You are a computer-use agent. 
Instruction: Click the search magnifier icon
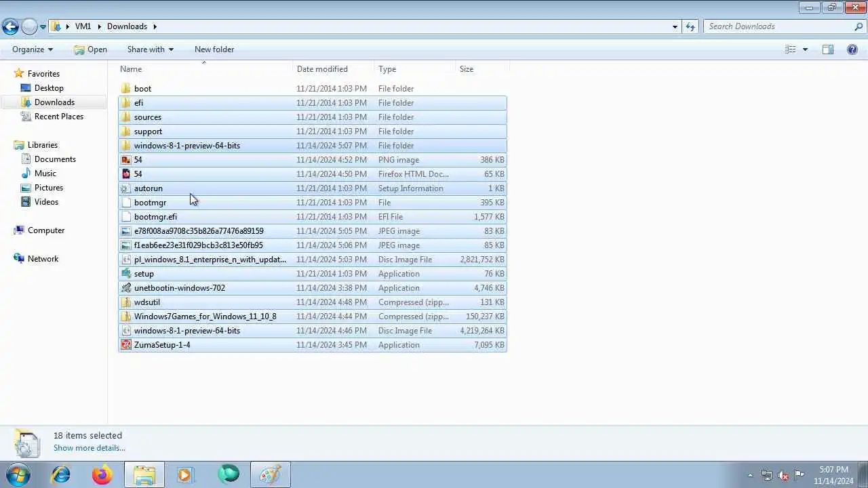[859, 26]
